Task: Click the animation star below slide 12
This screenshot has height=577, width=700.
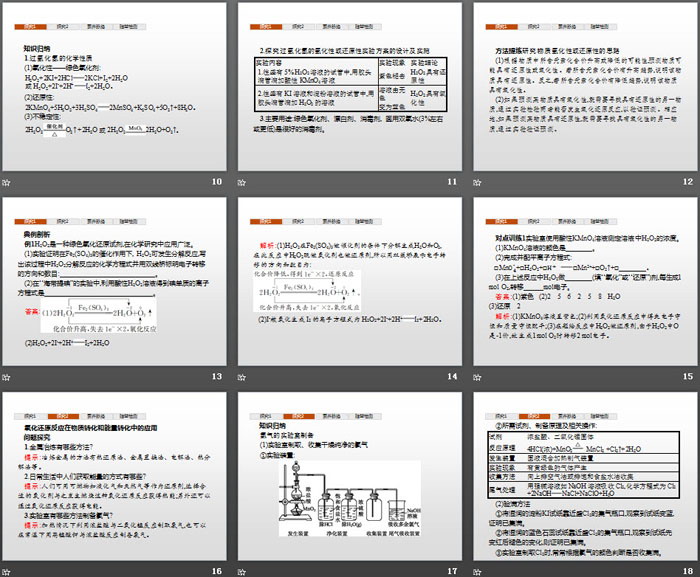Action: (478, 182)
